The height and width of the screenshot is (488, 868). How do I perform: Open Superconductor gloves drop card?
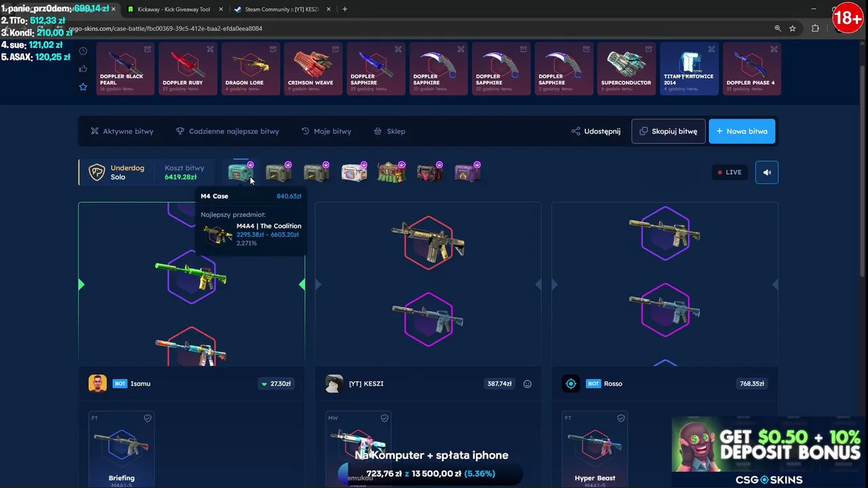pyautogui.click(x=626, y=68)
